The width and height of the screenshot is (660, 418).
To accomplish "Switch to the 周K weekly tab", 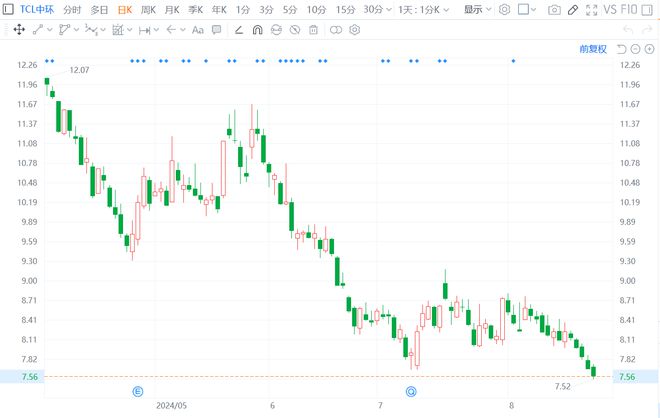I will click(x=148, y=10).
